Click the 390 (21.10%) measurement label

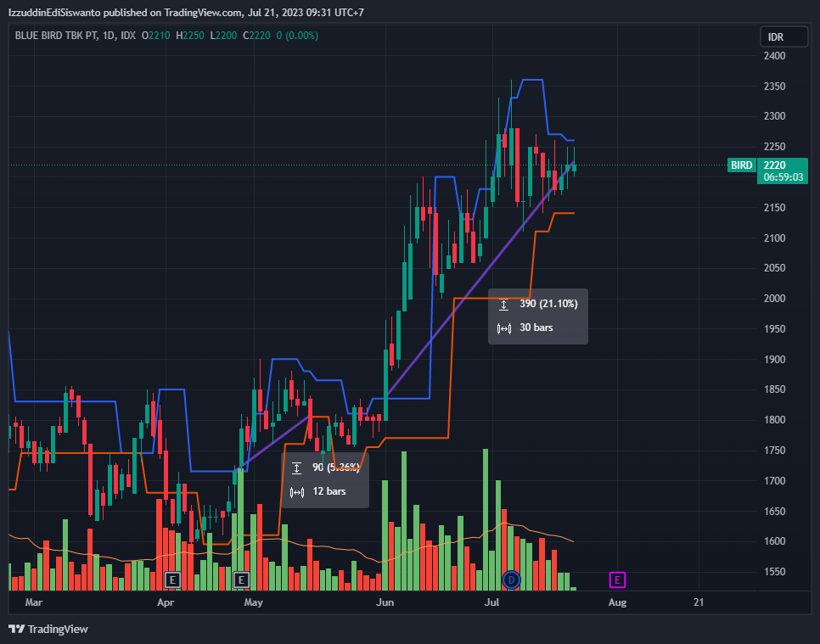pos(548,304)
